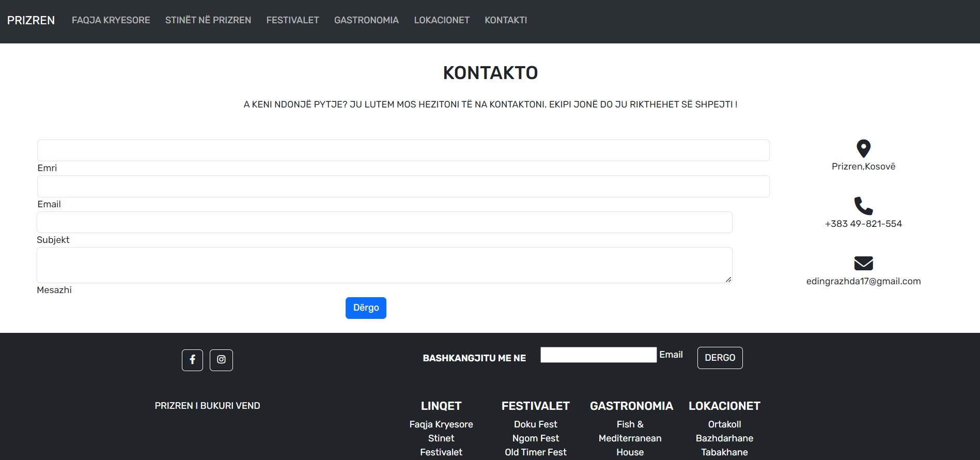Click the phone handset icon
The image size is (980, 460).
click(863, 206)
